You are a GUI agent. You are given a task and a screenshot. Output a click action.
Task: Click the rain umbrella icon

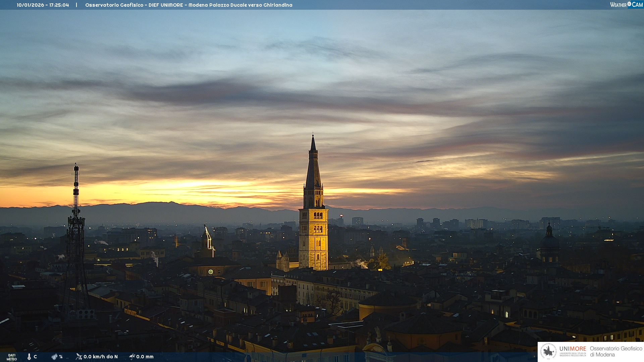132,357
